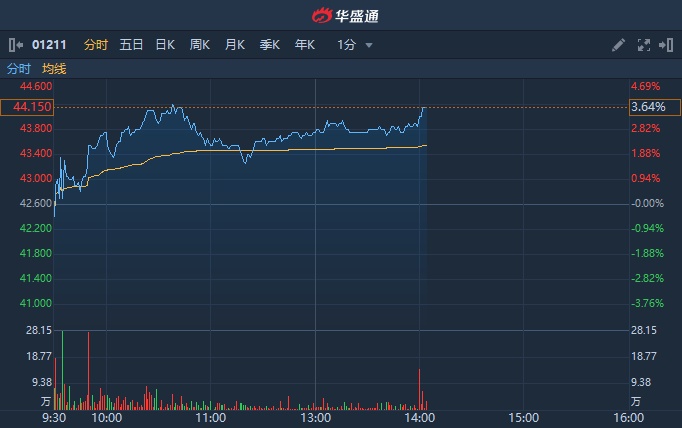Select the pencil drawing tool icon
Image resolution: width=682 pixels, height=428 pixels.
click(x=618, y=45)
